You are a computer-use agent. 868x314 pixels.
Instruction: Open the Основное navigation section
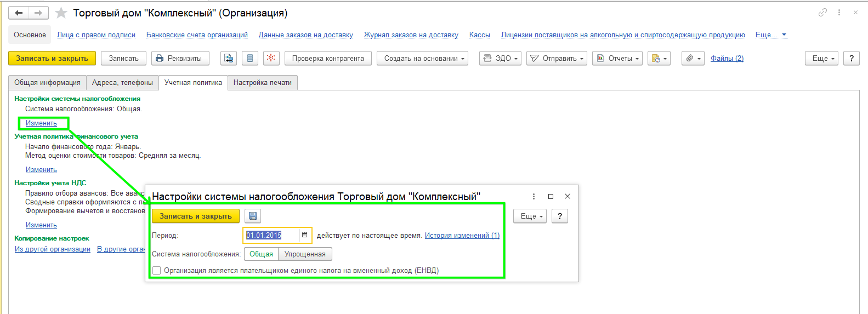[x=30, y=35]
